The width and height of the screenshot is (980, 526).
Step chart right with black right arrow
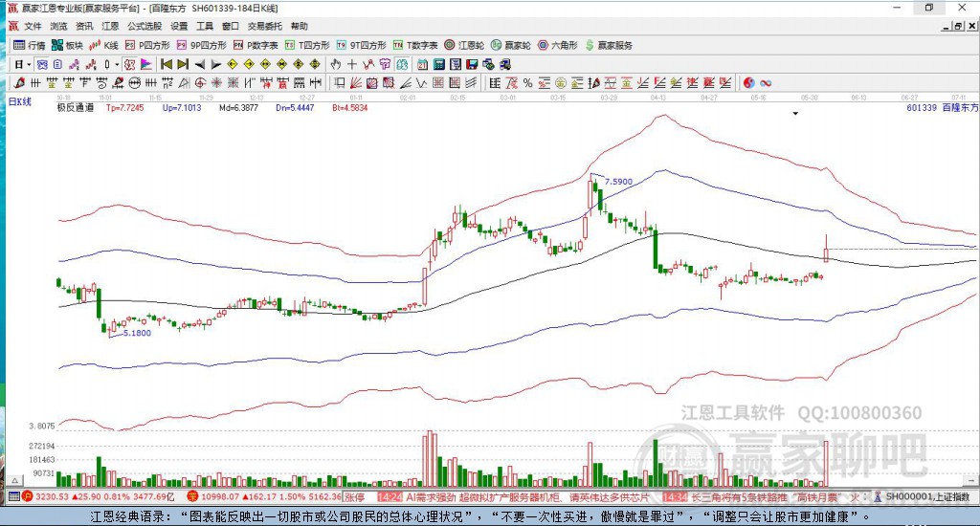tap(215, 64)
